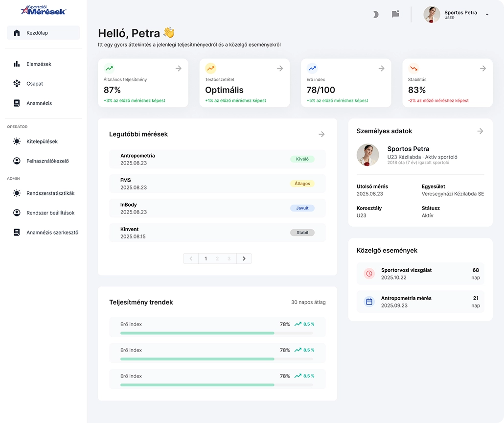
Task: Open the Stabilitás card arrow
Action: click(x=483, y=68)
